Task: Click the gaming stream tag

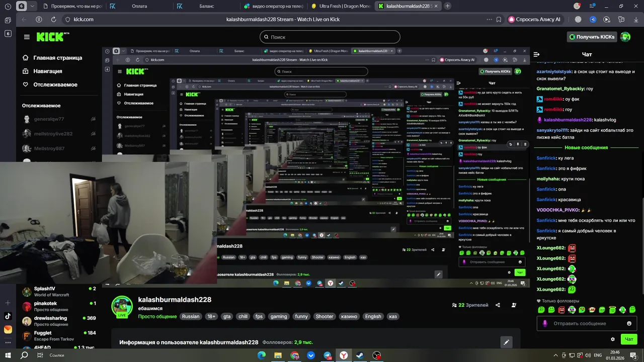Action: pyautogui.click(x=278, y=317)
